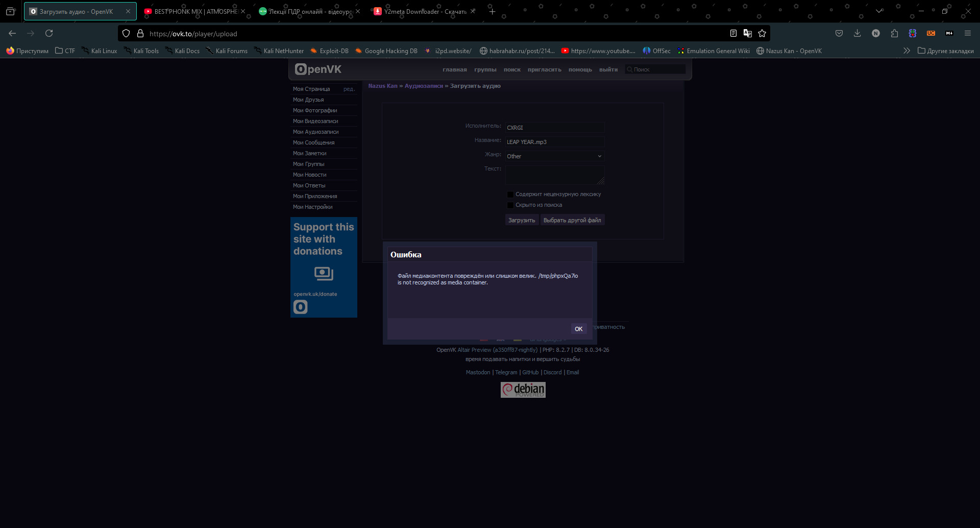Open the Exploit-DB bookmark
980x528 pixels.
tap(329, 51)
